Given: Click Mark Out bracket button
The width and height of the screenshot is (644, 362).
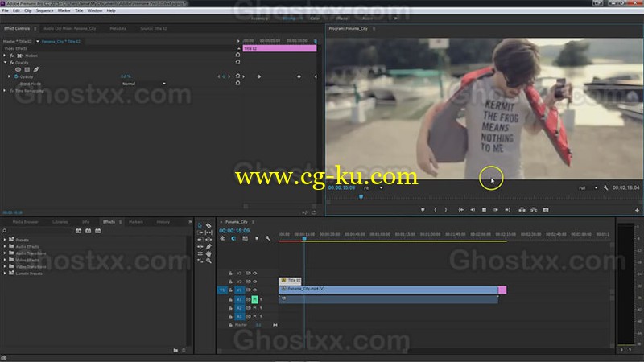Looking at the screenshot, I should 446,210.
